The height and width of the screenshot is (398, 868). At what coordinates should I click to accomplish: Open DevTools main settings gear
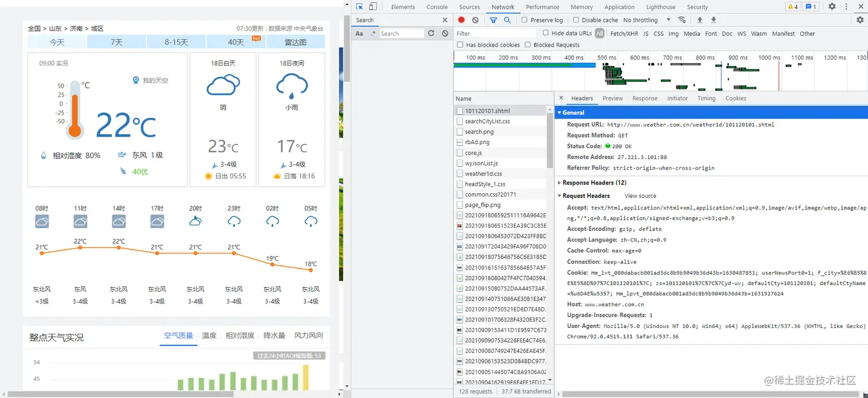pyautogui.click(x=832, y=7)
